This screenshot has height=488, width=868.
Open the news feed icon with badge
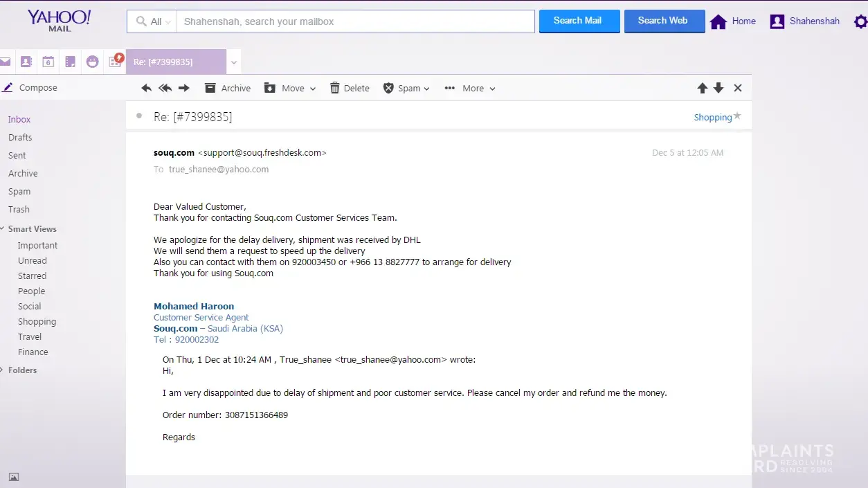click(116, 61)
